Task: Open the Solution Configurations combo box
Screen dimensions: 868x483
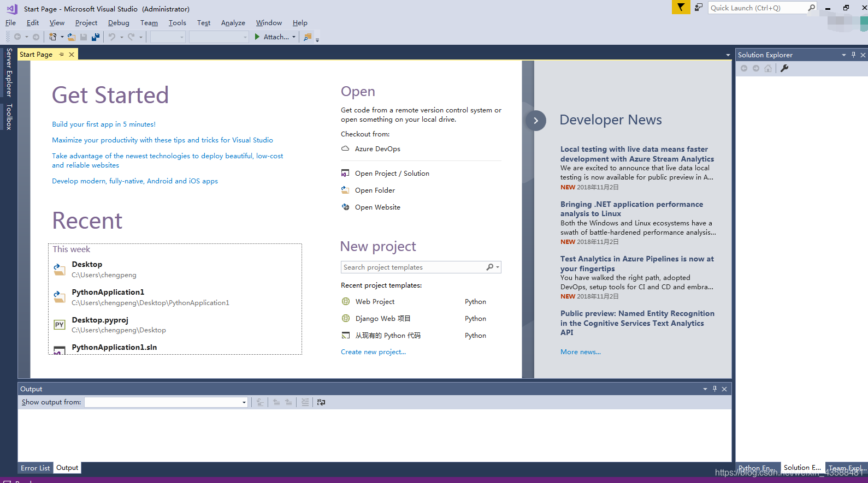Action: tap(168, 37)
